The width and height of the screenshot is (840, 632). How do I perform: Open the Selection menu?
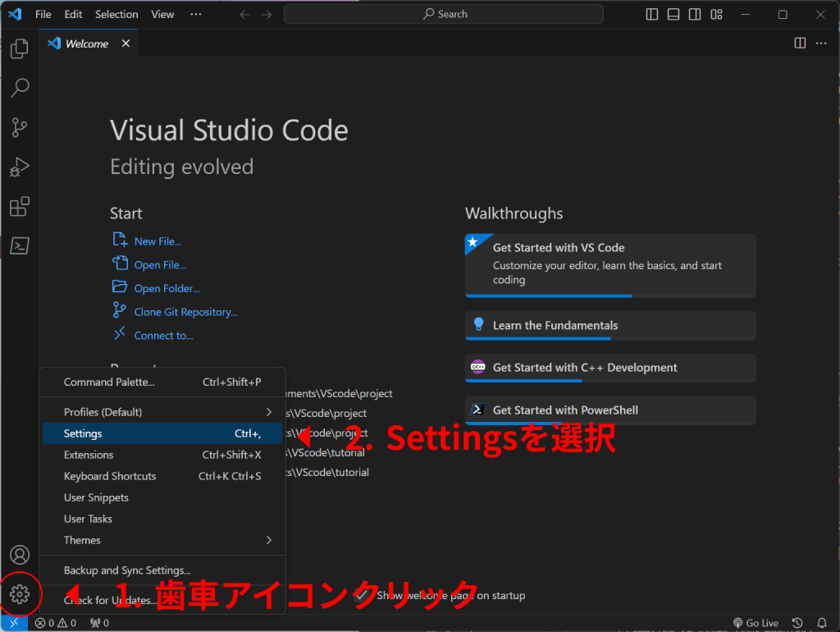pos(116,15)
